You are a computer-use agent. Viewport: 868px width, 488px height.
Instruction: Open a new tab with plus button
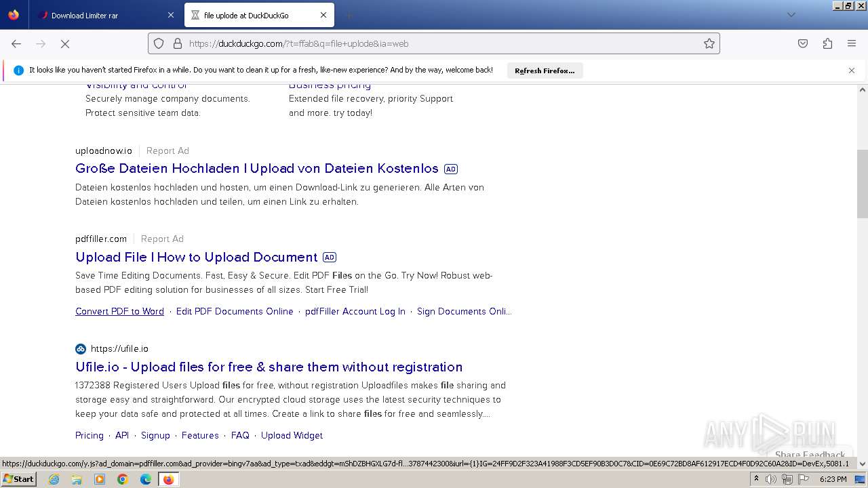349,15
